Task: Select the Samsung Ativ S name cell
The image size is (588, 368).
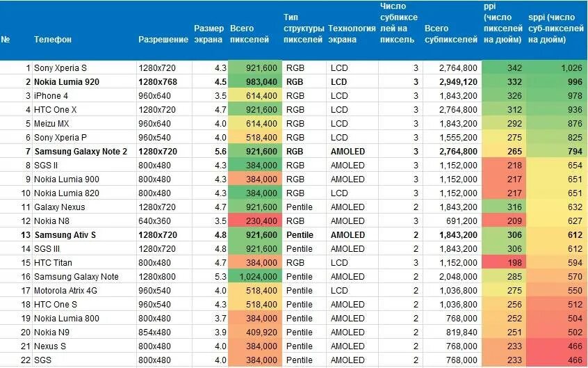Action: (84, 235)
